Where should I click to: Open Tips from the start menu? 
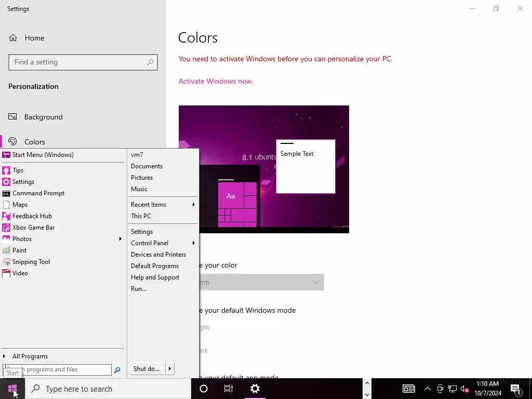tap(63, 170)
